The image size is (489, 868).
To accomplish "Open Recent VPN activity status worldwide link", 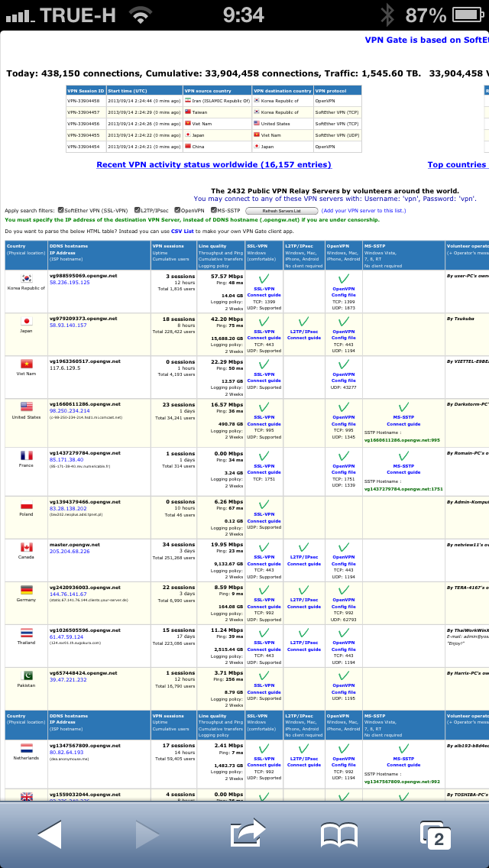I will click(x=214, y=164).
